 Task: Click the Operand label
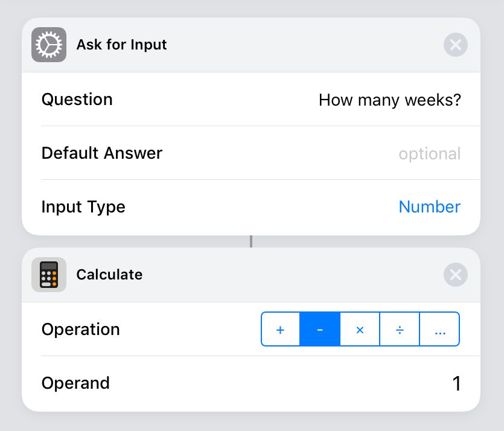(75, 383)
